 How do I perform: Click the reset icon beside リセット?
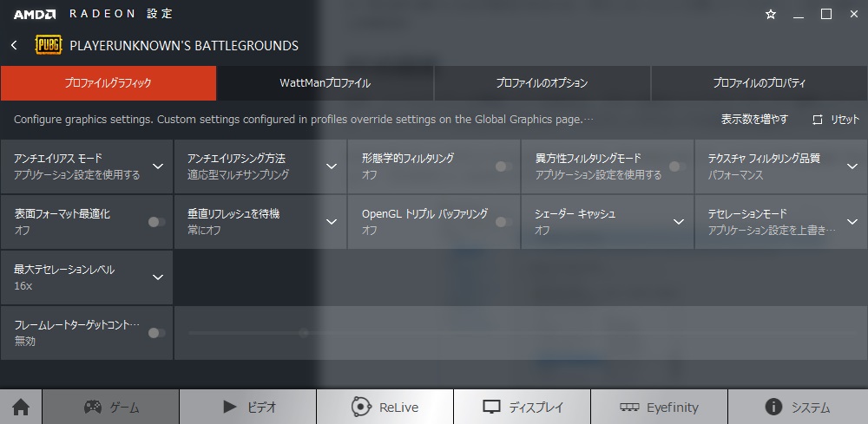coord(818,120)
